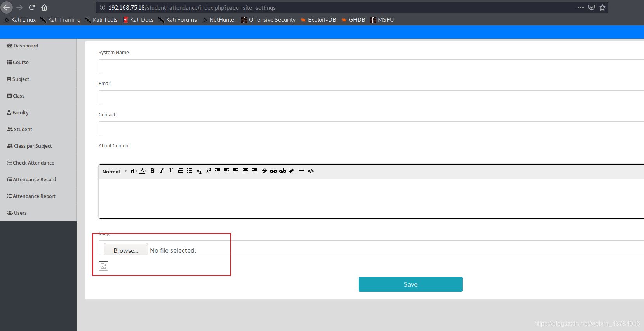Toggle bold formatting in editor

[x=152, y=171]
